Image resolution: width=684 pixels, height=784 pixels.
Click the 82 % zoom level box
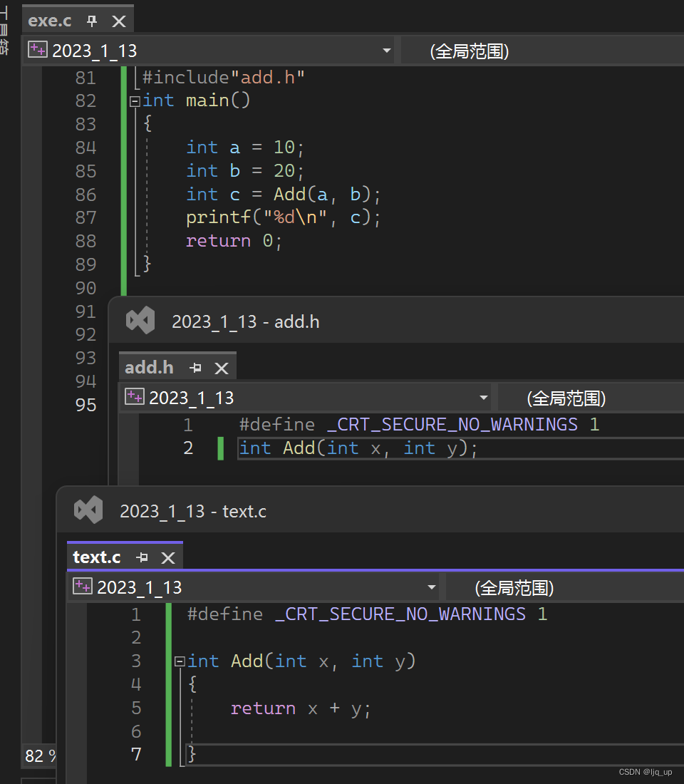(x=40, y=755)
